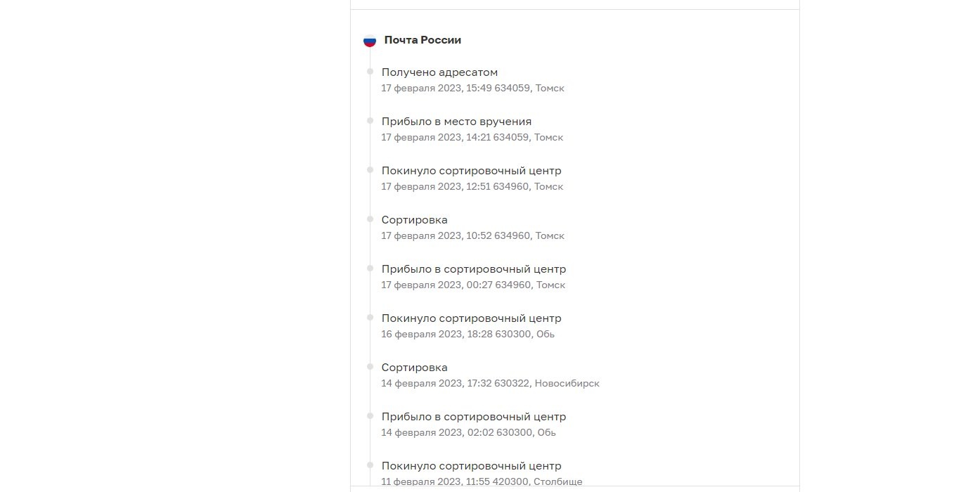This screenshot has width=980, height=492.
Task: Click the Прибыло в место вручения status
Action: click(x=456, y=122)
